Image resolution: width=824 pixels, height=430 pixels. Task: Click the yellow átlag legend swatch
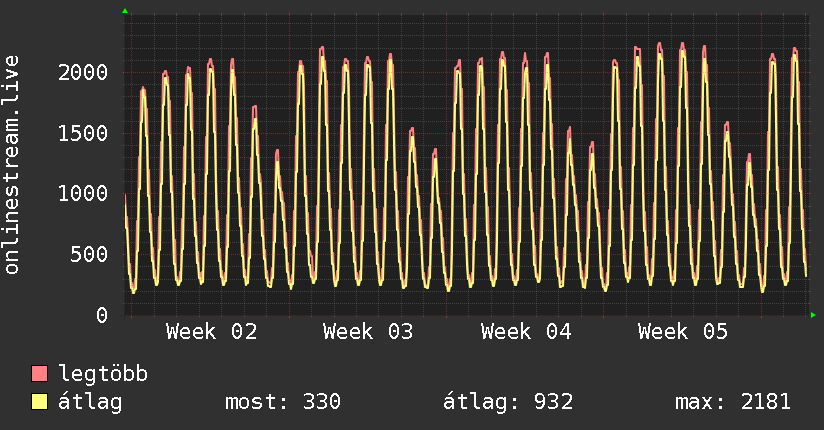[40, 402]
